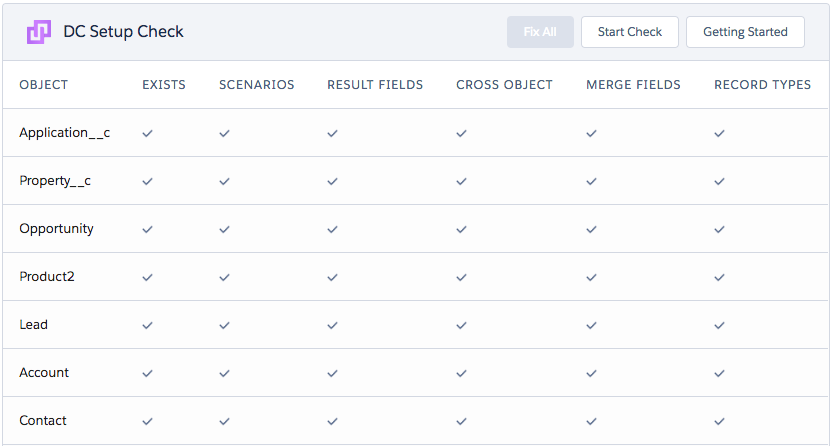Click Account Record Types checkmark icon

pos(719,373)
